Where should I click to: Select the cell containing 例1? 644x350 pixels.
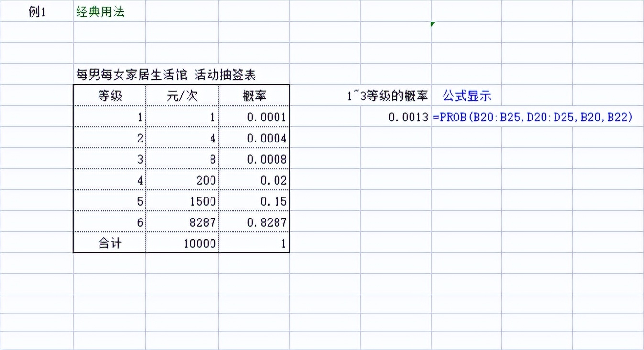click(37, 11)
